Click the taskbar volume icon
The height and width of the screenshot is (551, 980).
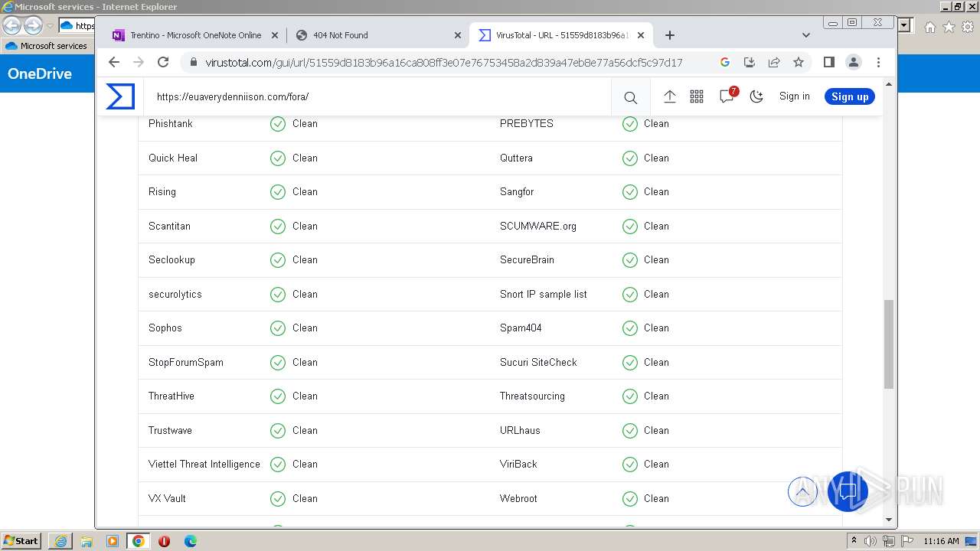click(x=871, y=541)
